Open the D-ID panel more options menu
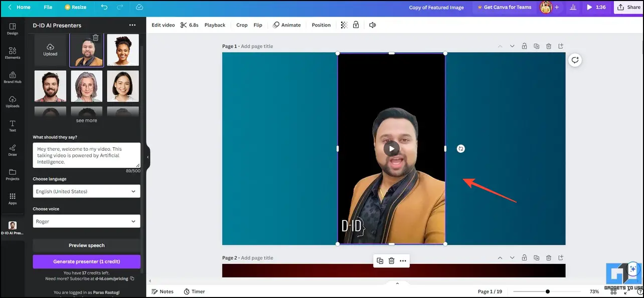This screenshot has width=644, height=298. (x=132, y=25)
